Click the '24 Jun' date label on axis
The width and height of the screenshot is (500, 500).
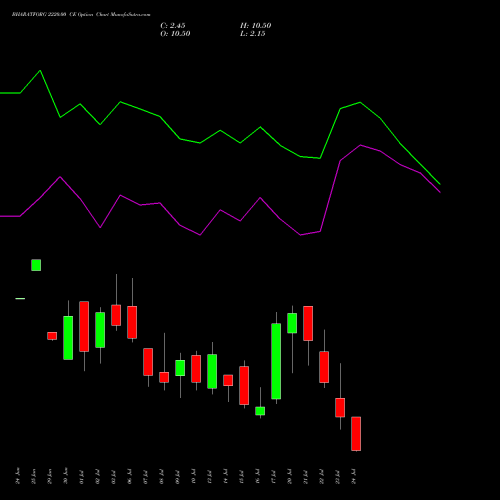tap(18, 477)
